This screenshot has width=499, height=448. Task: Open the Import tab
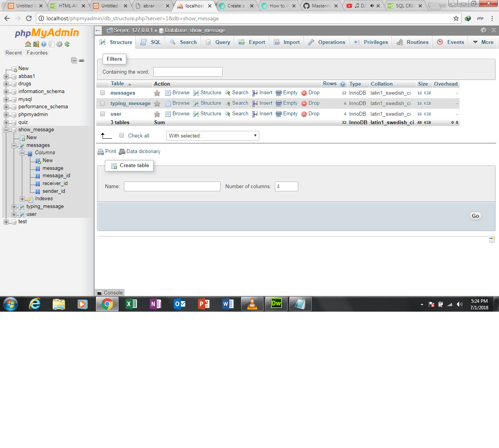click(x=287, y=42)
